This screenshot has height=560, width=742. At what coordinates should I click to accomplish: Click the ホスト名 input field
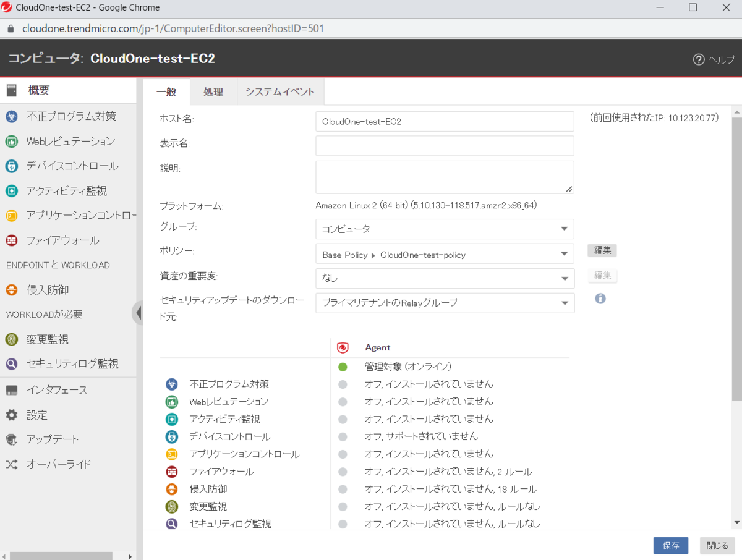pos(445,121)
